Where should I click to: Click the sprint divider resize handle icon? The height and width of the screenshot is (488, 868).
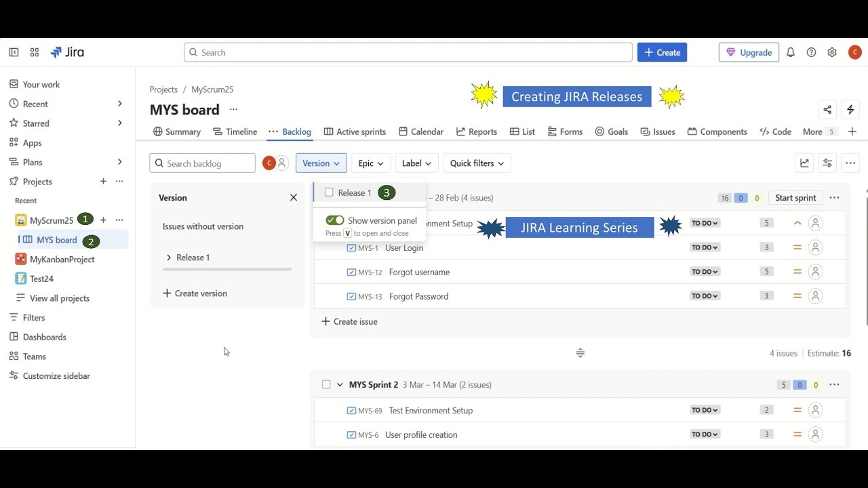click(x=580, y=352)
